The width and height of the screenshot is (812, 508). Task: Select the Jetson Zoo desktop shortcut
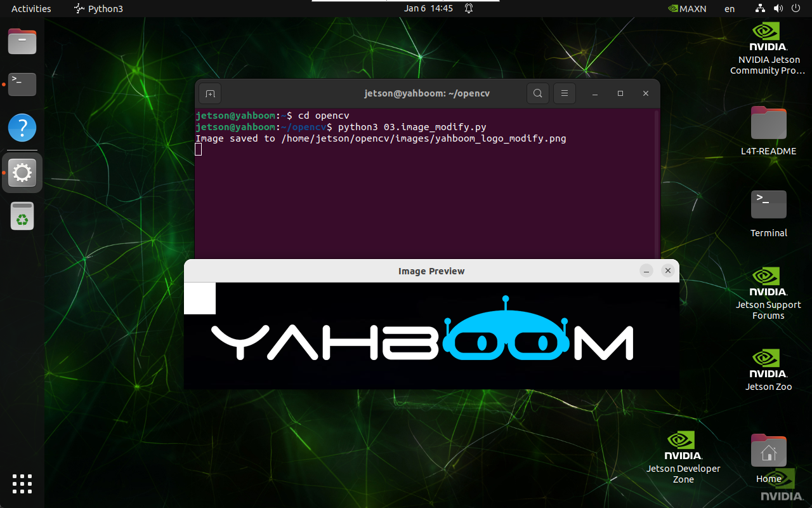[768, 370]
